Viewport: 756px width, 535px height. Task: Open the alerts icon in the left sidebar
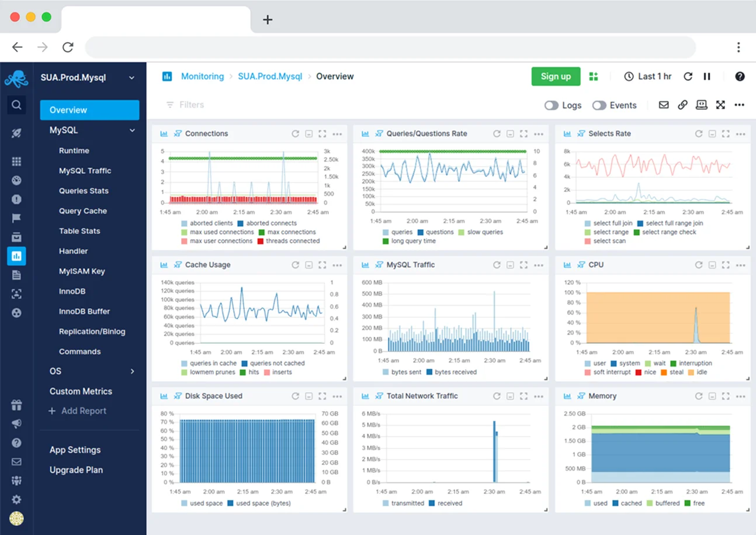(16, 199)
